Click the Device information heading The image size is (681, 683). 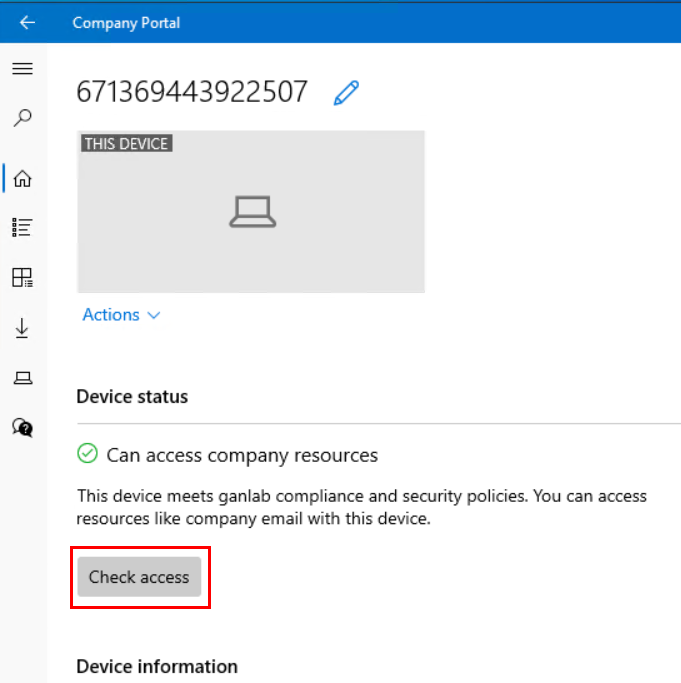pyautogui.click(x=157, y=666)
